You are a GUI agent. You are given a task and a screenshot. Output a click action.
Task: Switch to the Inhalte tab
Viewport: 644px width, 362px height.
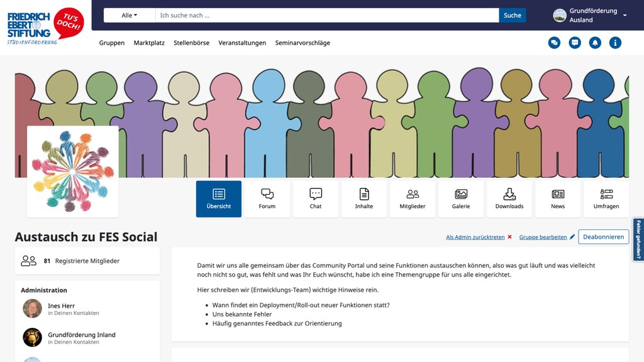[364, 199]
